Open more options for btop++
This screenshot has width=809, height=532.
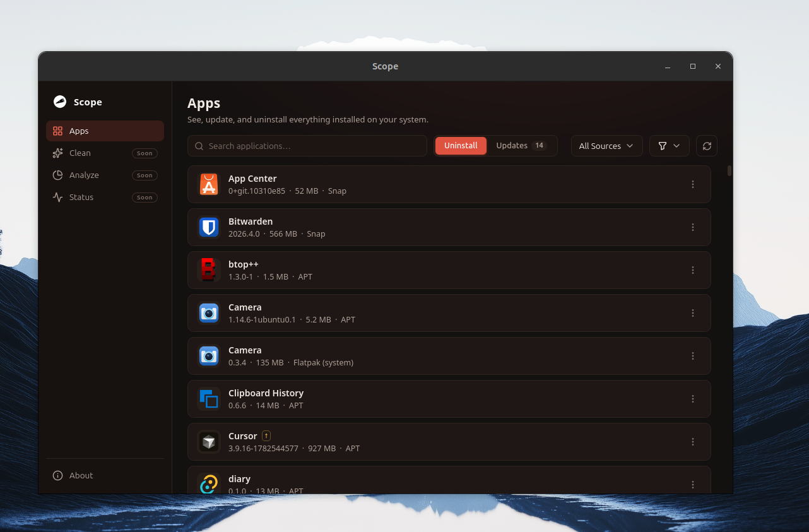(x=693, y=270)
